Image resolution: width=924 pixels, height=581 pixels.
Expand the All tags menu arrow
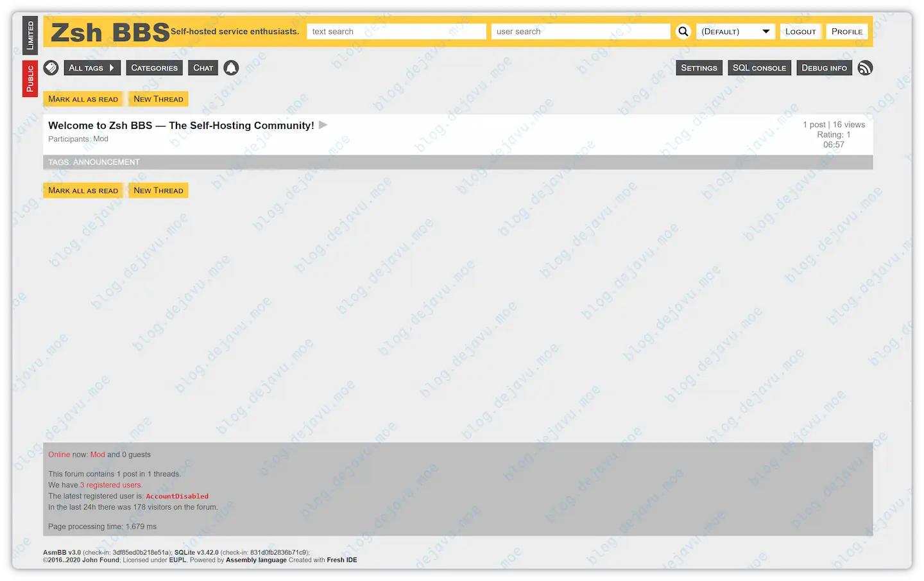point(110,67)
